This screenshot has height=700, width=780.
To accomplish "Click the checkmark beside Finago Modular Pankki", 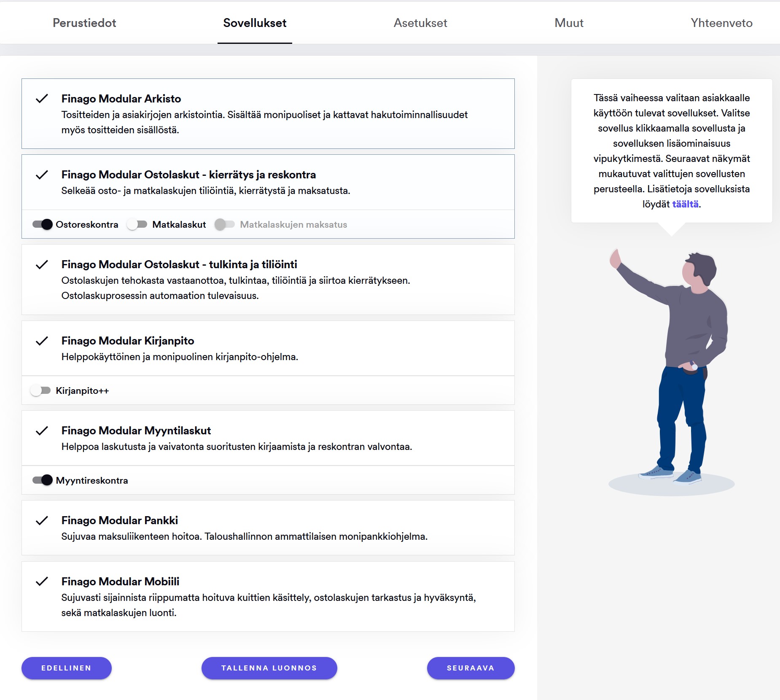I will [x=42, y=520].
